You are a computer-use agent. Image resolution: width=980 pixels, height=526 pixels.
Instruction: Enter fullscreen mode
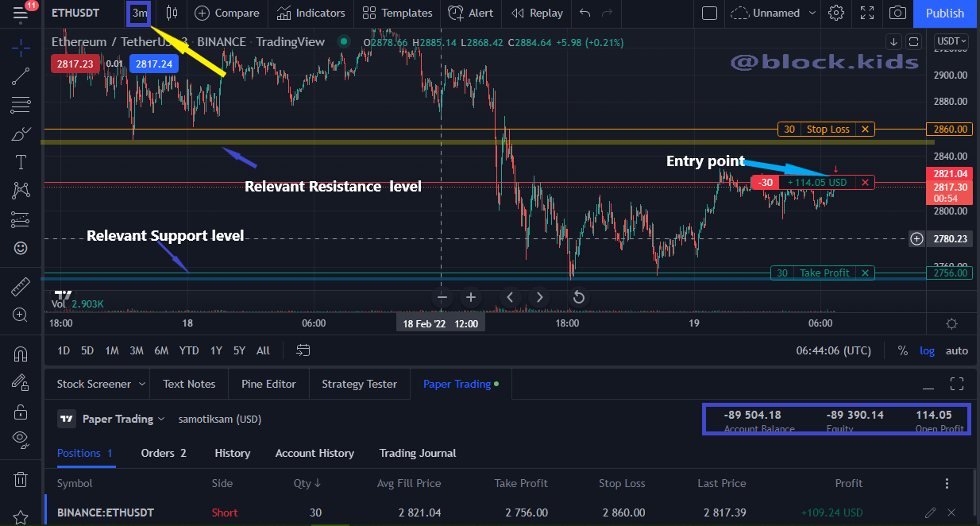(867, 13)
